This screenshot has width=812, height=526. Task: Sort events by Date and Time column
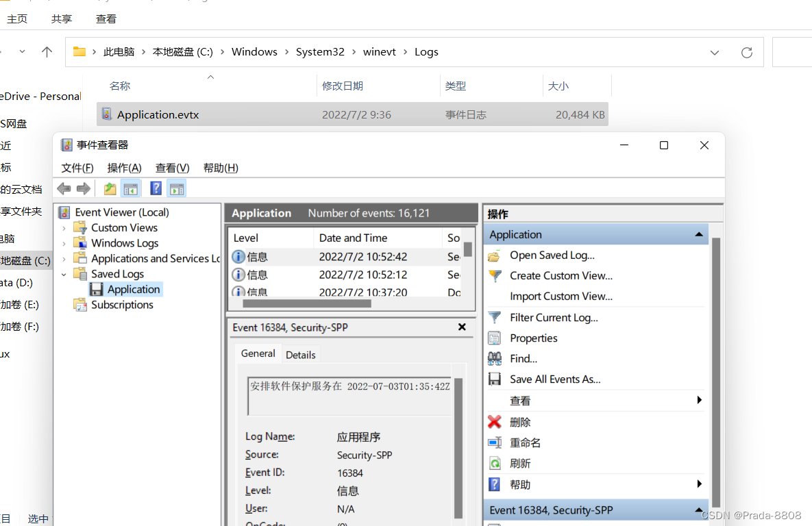[x=378, y=238]
